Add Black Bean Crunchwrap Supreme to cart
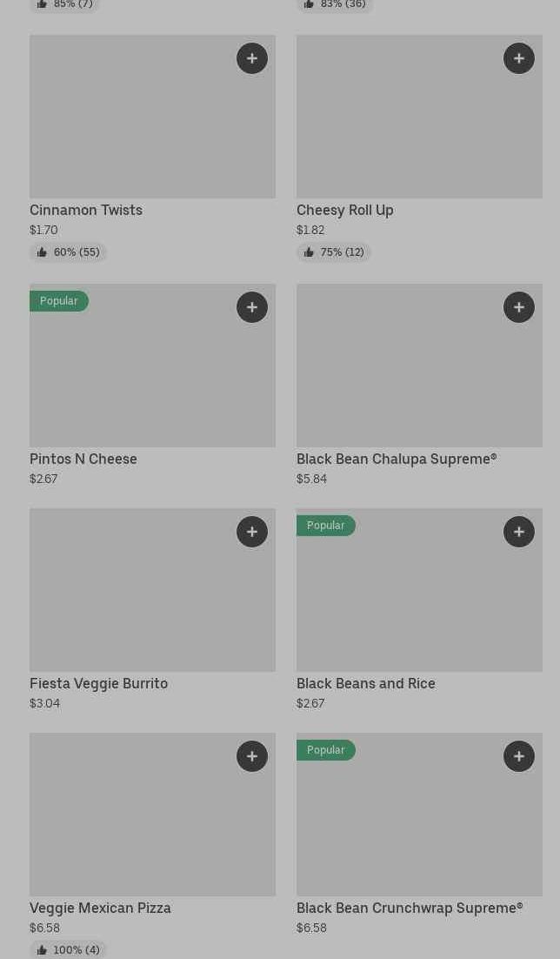 (x=519, y=756)
